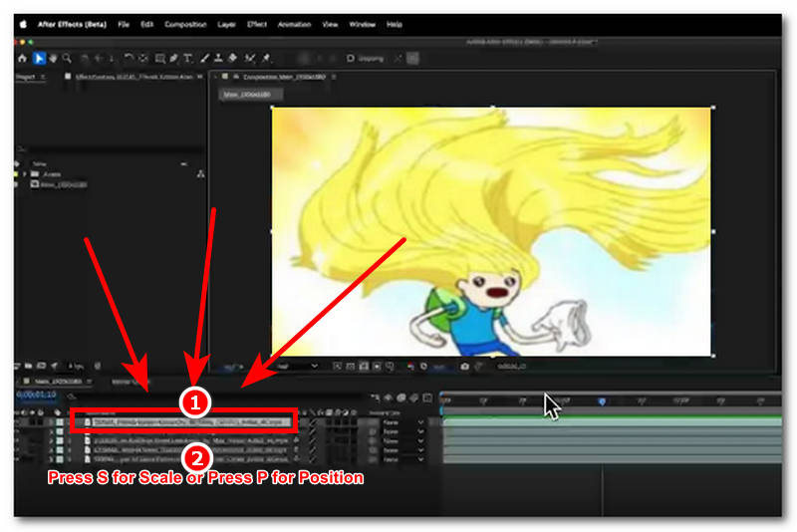Open the viewer resolution dropdown showing Half
The height and width of the screenshot is (532, 797).
tap(297, 366)
